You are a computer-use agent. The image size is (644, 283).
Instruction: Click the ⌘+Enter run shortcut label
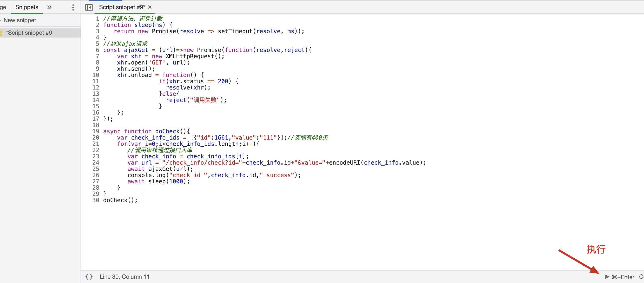pos(623,277)
